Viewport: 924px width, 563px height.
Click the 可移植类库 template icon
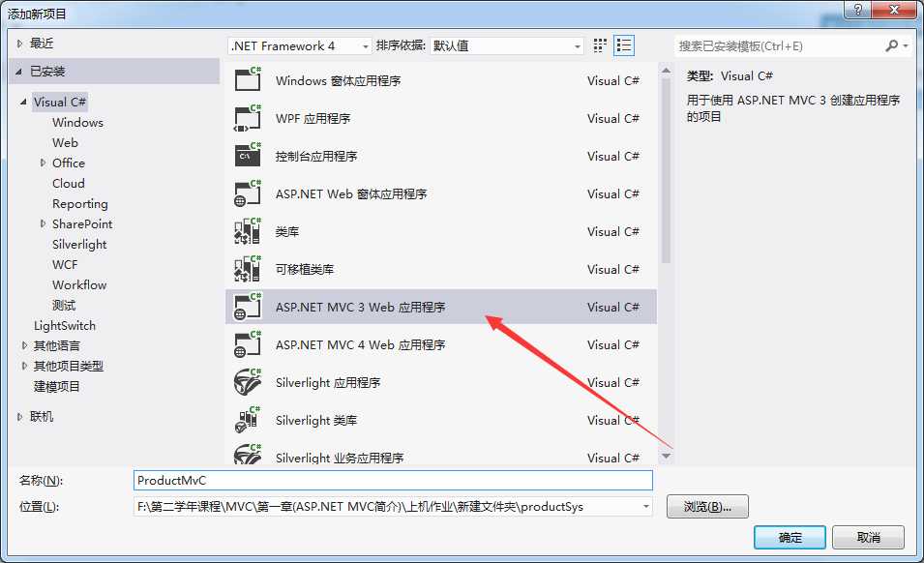coord(248,269)
